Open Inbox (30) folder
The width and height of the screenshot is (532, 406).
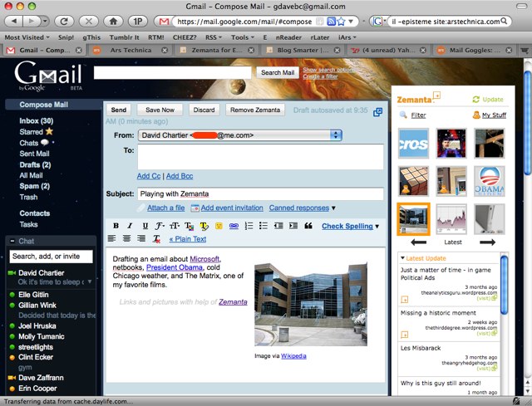pyautogui.click(x=37, y=120)
